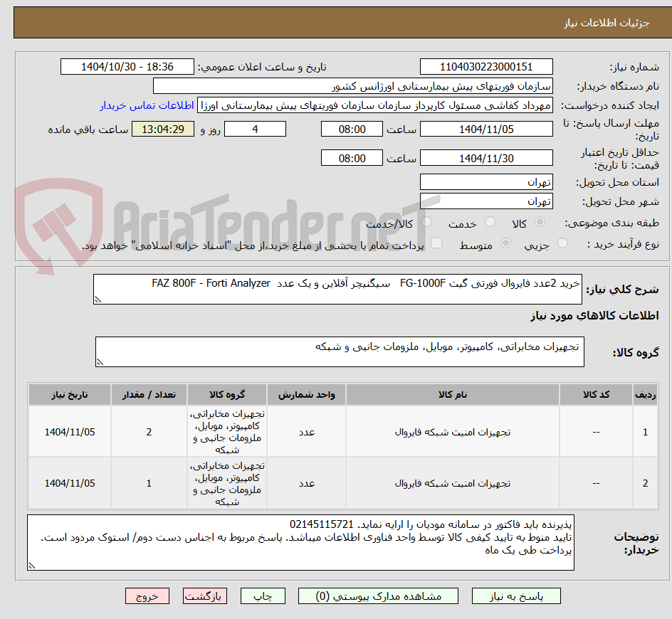Click the general need description text area
The width and height of the screenshot is (672, 619).
click(337, 290)
